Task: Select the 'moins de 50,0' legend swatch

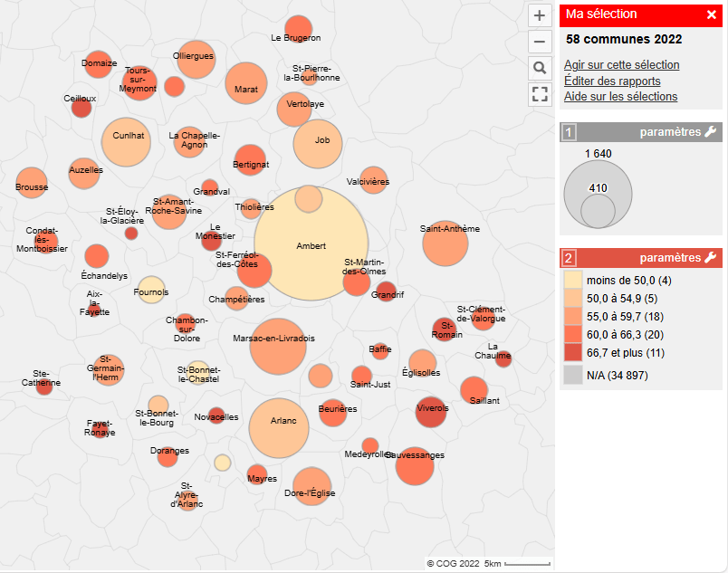Action: [x=573, y=280]
